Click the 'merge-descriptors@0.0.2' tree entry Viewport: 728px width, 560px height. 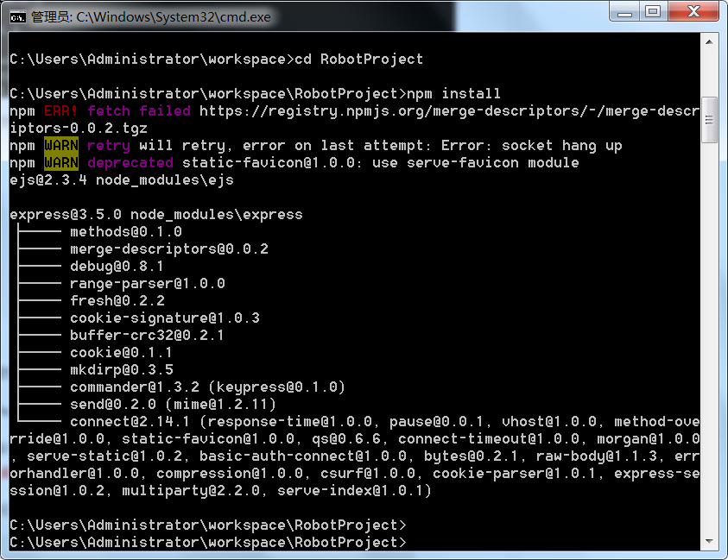[169, 249]
